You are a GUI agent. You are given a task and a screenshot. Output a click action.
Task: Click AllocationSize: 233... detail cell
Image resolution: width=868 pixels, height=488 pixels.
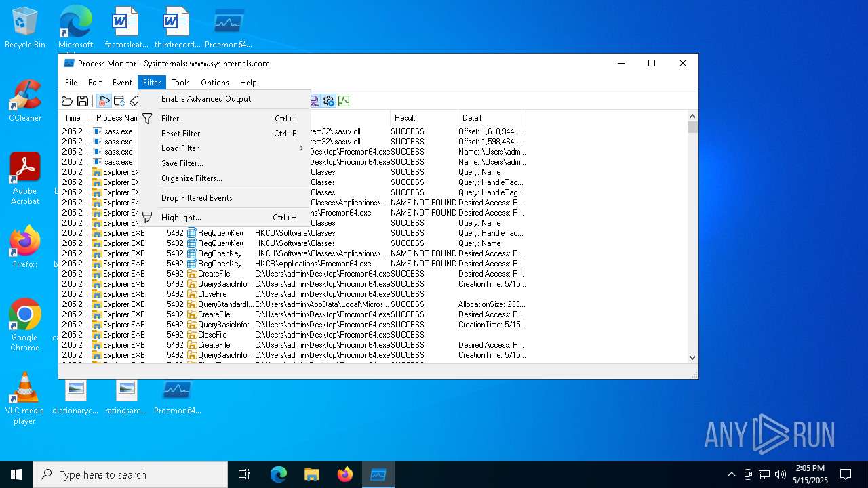pyautogui.click(x=492, y=304)
